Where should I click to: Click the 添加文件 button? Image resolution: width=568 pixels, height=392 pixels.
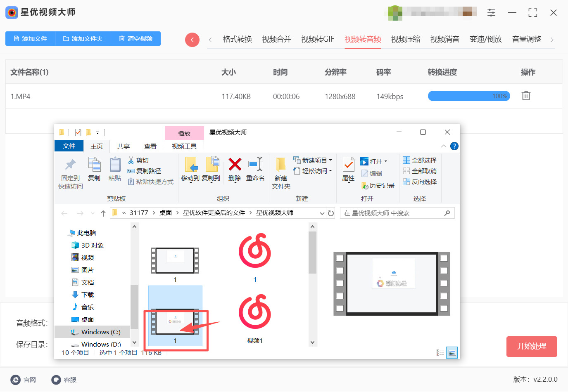pos(30,39)
